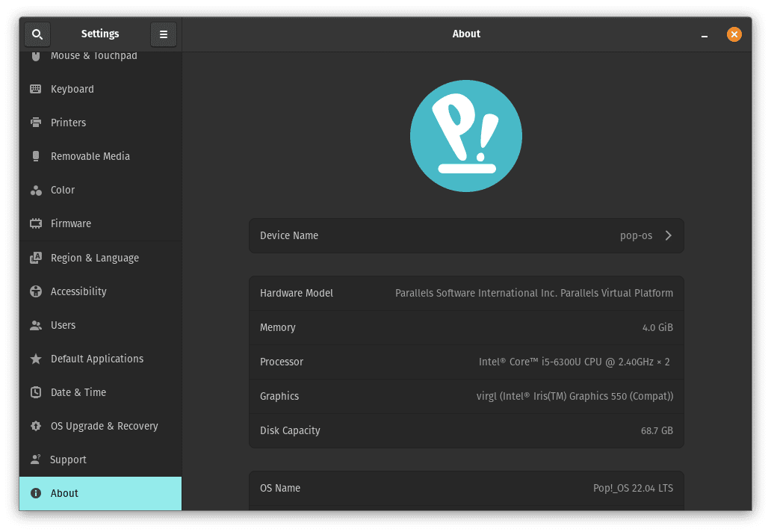
Task: Click the Settings title in header bar
Action: click(100, 34)
